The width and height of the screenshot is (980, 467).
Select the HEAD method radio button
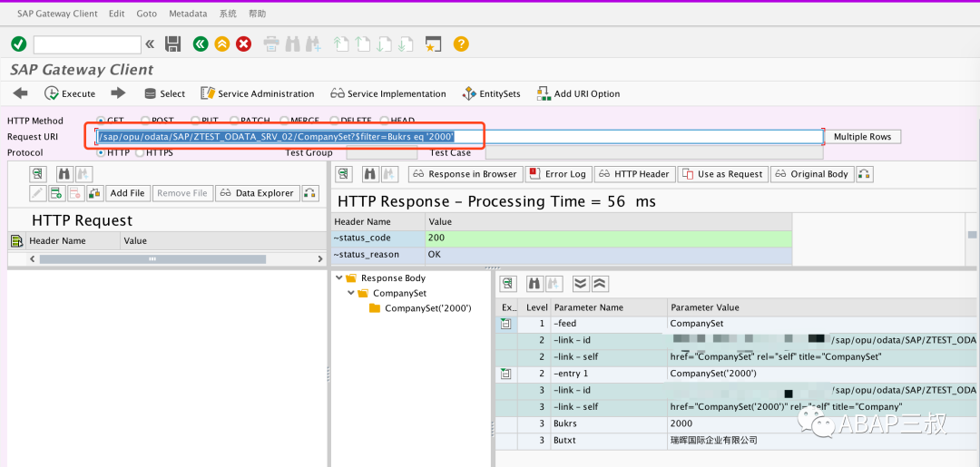[384, 120]
